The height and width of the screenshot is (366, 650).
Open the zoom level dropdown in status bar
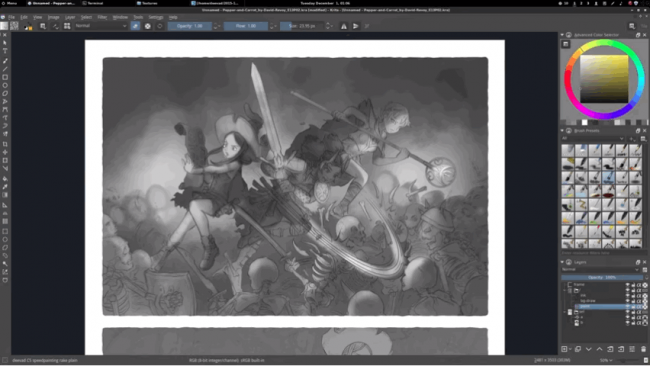pos(606,360)
